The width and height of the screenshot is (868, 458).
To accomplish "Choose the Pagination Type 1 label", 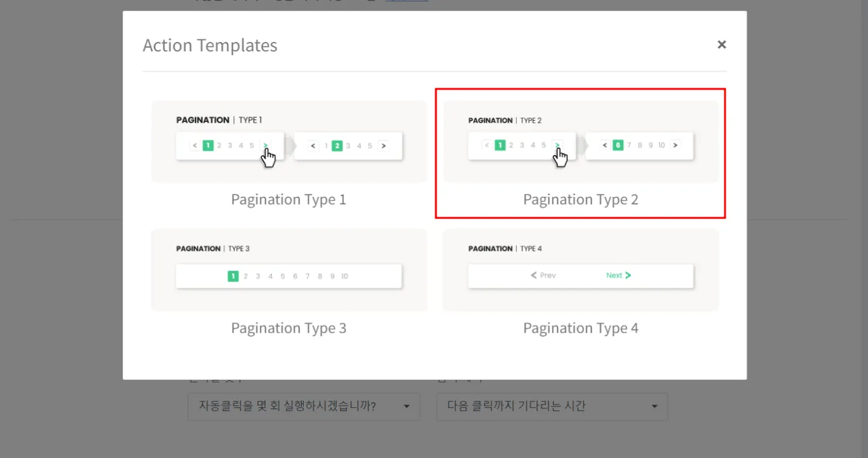I will (288, 199).
